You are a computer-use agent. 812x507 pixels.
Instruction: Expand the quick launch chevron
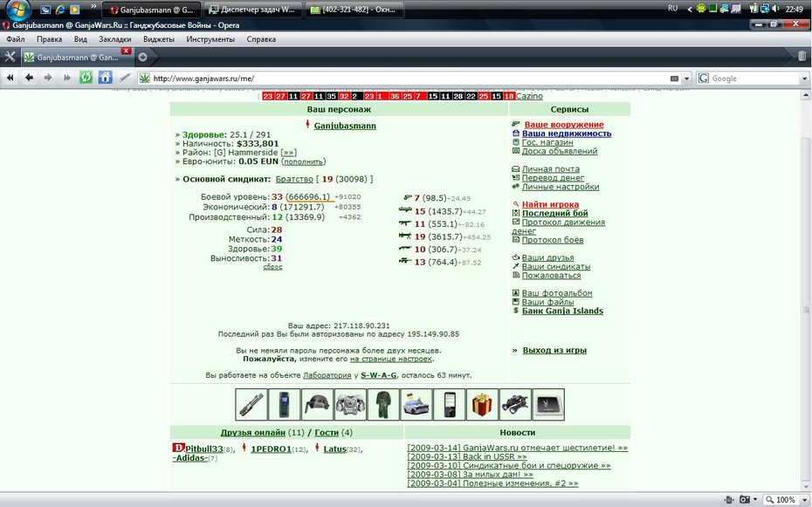(93, 7)
